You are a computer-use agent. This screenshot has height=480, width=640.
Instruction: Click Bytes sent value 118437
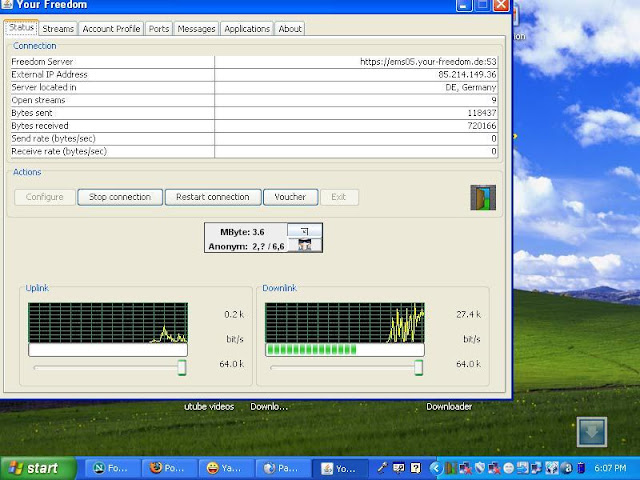point(482,113)
